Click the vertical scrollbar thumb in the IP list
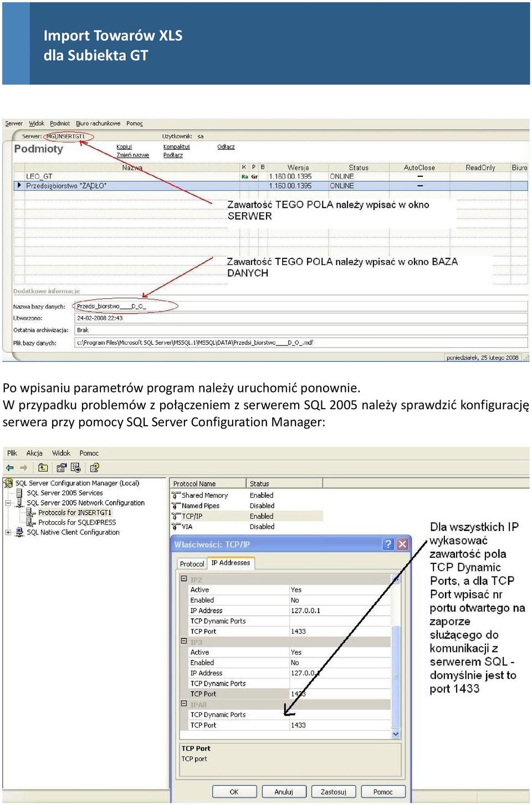This screenshot has height=805, width=532. pyautogui.click(x=396, y=676)
